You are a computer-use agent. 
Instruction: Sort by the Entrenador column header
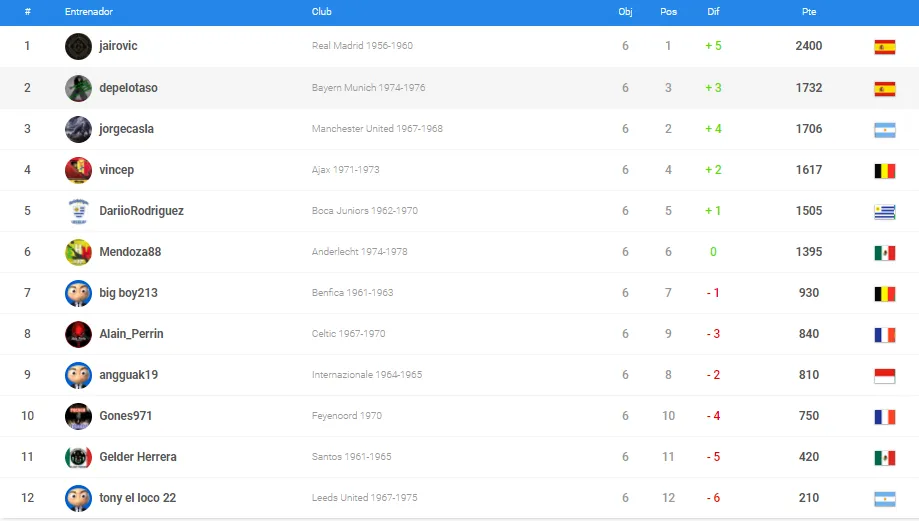point(89,12)
